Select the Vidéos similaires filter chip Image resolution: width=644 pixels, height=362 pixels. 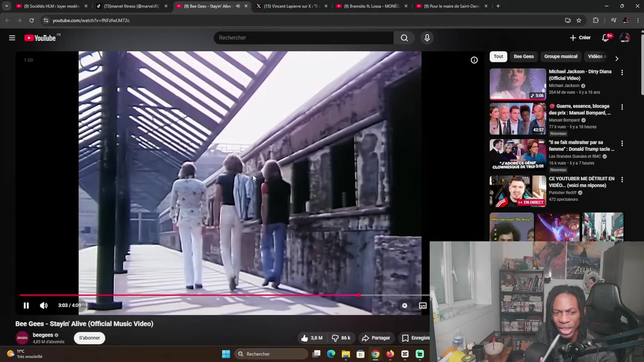click(x=596, y=56)
